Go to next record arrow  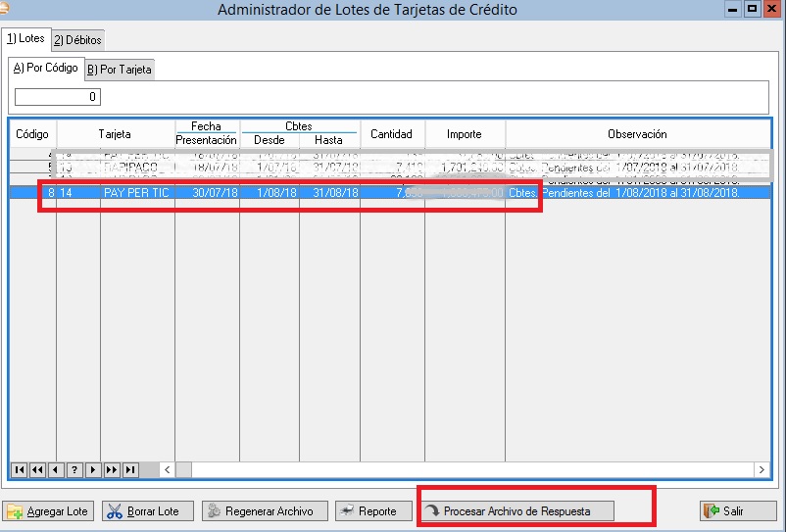click(x=94, y=470)
